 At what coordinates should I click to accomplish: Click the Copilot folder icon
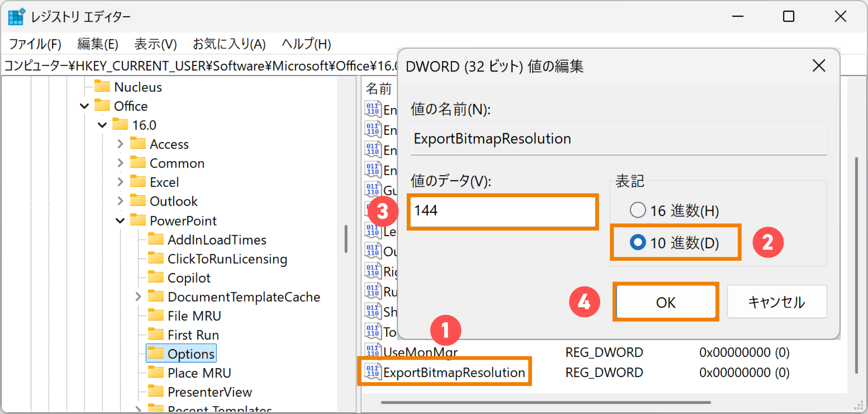click(156, 277)
